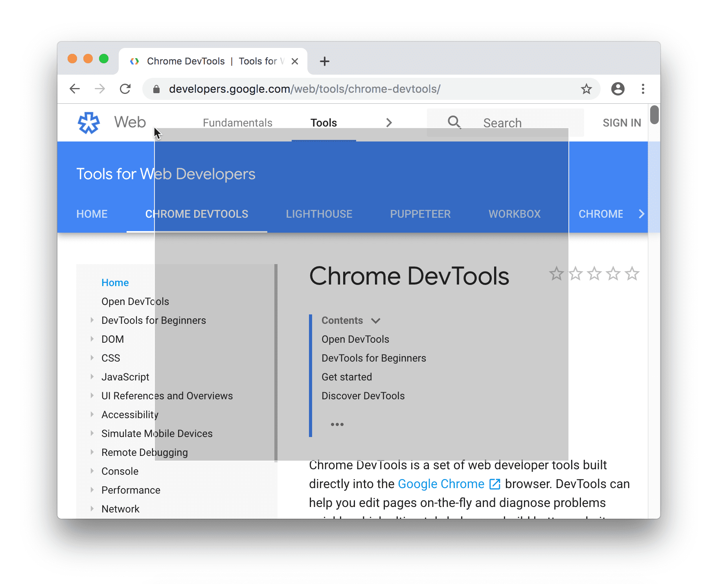Click the page vertical scrollbar thumb
Image resolution: width=728 pixels, height=584 pixels.
tap(654, 115)
